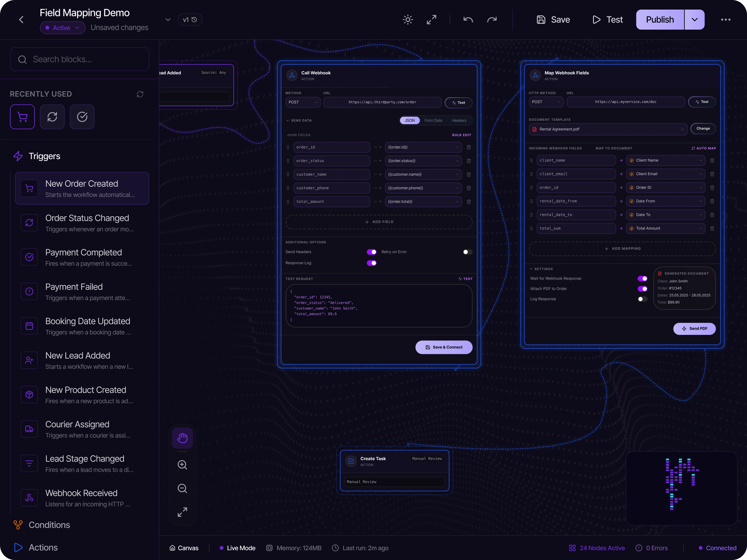
Task: Click the zoom out magnifier icon
Action: [182, 488]
